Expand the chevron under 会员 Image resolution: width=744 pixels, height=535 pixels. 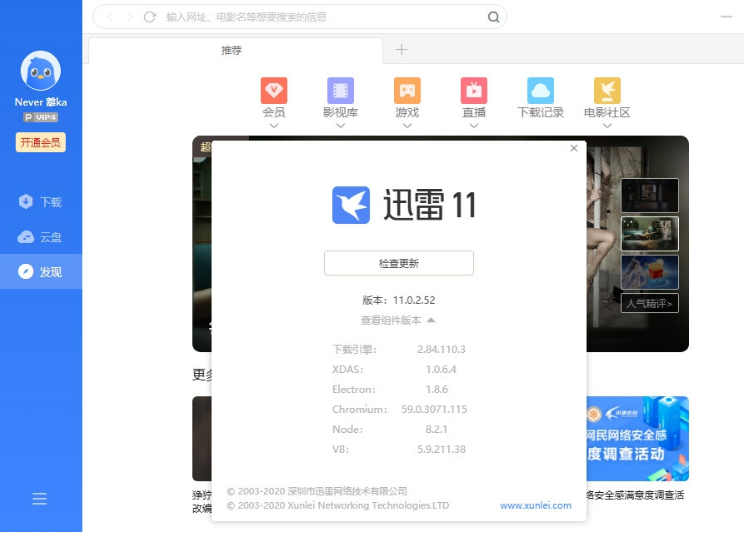pyautogui.click(x=274, y=126)
